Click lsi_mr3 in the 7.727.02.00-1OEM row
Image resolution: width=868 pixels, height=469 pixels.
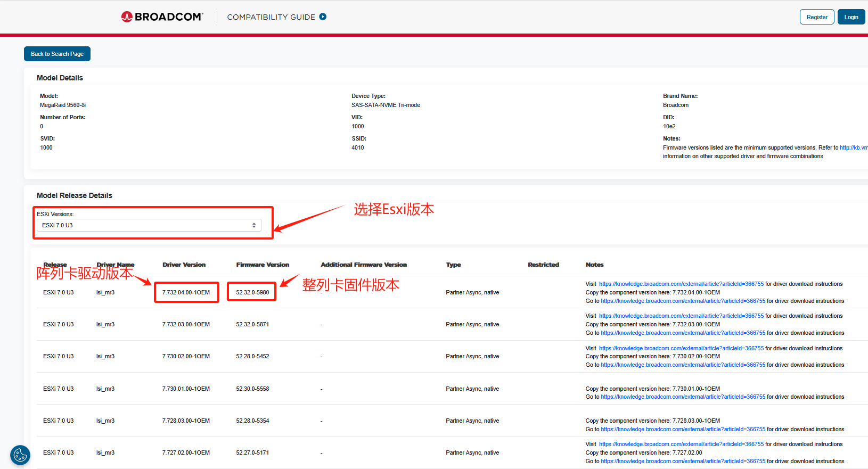click(105, 453)
